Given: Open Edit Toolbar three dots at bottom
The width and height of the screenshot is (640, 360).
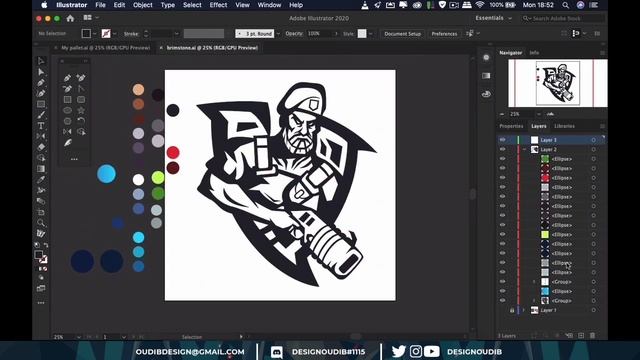Looking at the screenshot, I should [41, 303].
